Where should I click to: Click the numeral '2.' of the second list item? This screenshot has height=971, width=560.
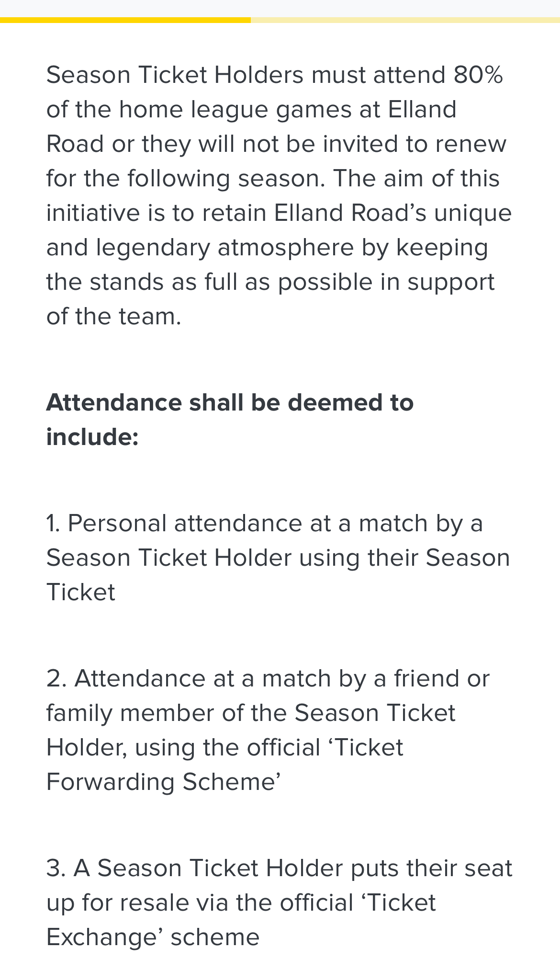pyautogui.click(x=56, y=678)
